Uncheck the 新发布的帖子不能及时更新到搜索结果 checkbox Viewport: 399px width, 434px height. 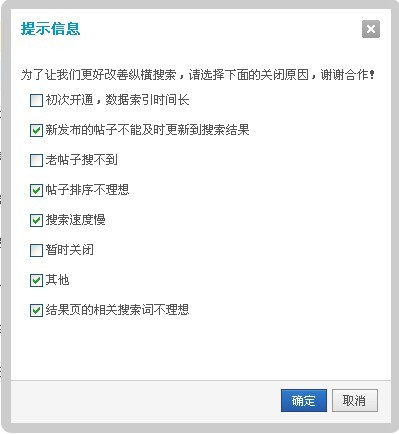point(36,130)
